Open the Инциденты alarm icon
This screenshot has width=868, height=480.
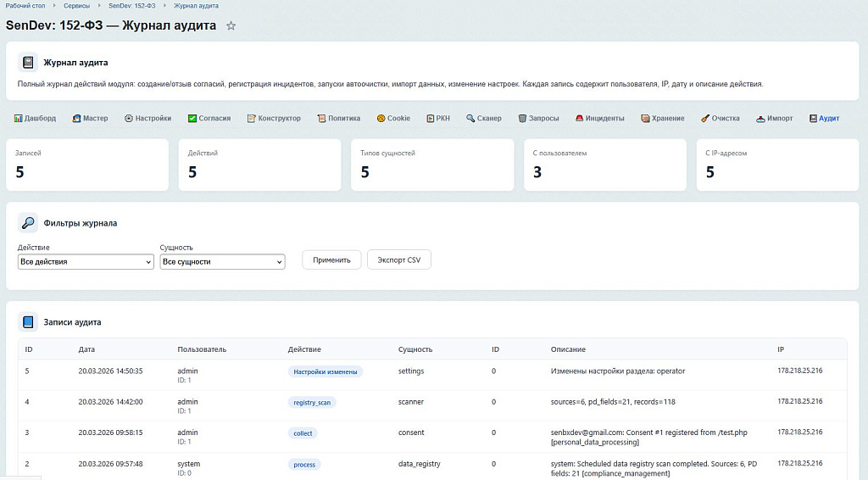pos(579,119)
